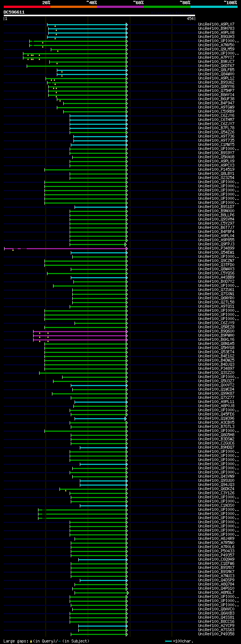Select the UniRef100_Q9SUU0 label
The width and height of the screenshot is (241, 644).
coord(216,481)
